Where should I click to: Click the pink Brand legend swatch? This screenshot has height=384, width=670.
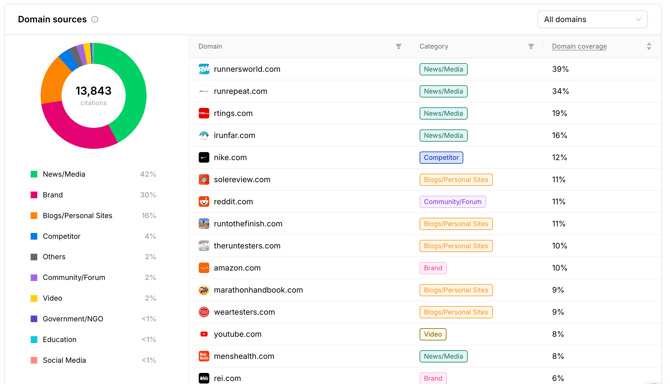[x=34, y=195]
